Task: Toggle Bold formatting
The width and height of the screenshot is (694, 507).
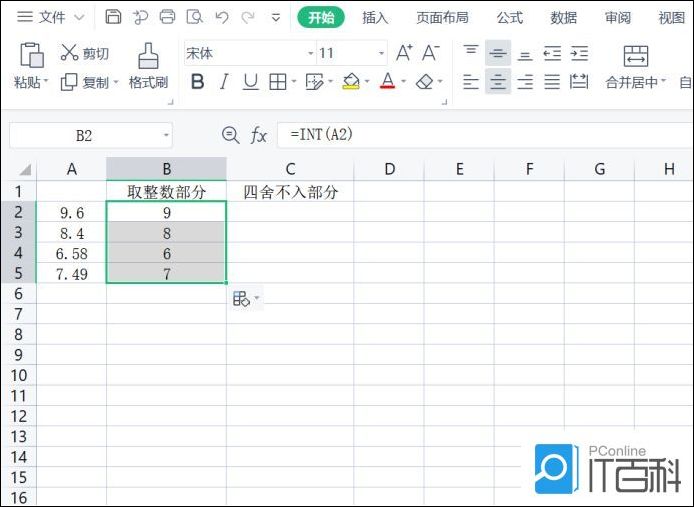Action: tap(197, 82)
